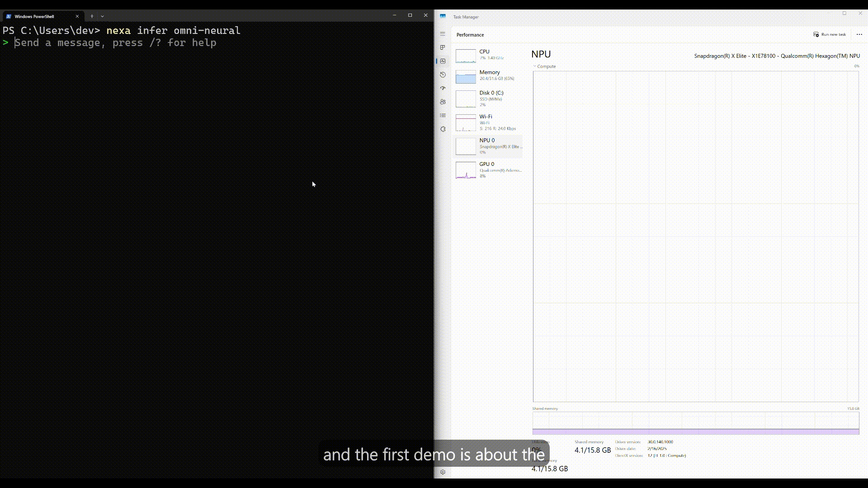Viewport: 868px width, 488px height.
Task: Open the Users page icon
Action: pyautogui.click(x=443, y=102)
